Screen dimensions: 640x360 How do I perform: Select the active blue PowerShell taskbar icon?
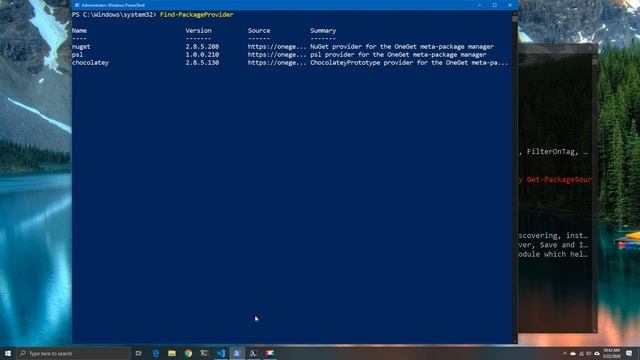[237, 353]
